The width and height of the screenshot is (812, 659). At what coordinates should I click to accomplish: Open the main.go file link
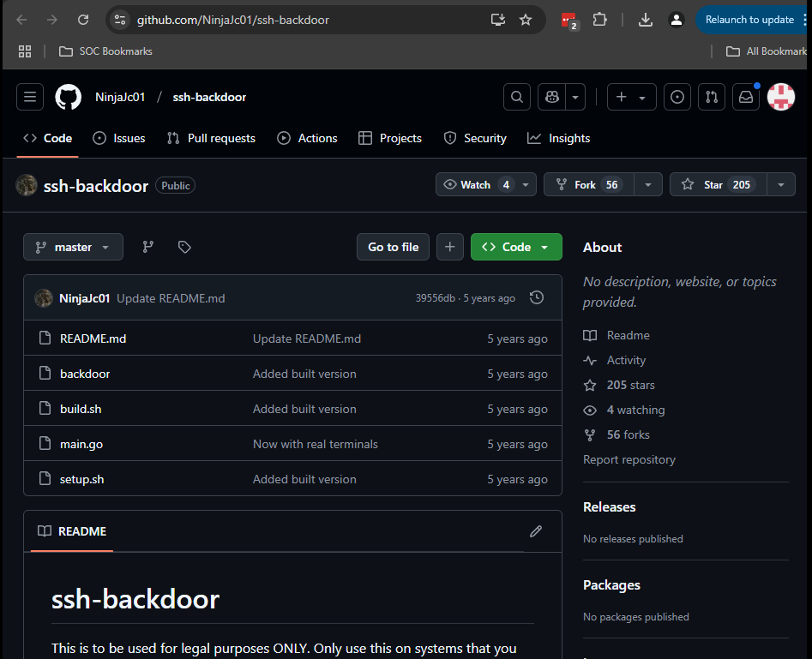click(x=81, y=444)
